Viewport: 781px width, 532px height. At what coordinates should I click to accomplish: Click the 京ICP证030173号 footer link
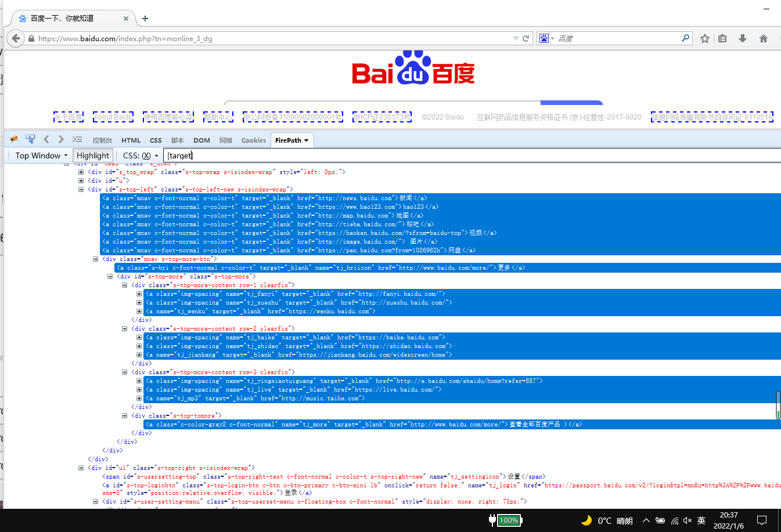click(x=382, y=117)
